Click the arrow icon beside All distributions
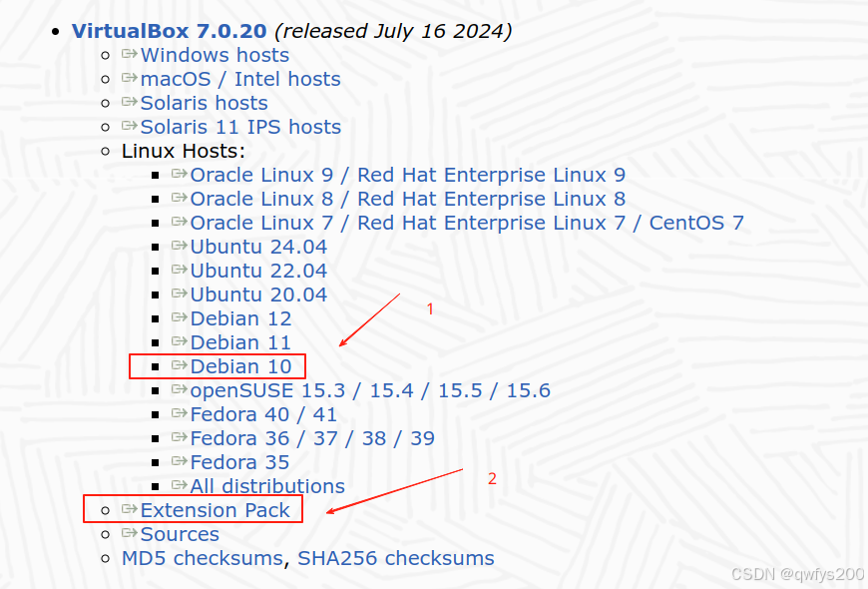The image size is (868, 589). pos(180,486)
